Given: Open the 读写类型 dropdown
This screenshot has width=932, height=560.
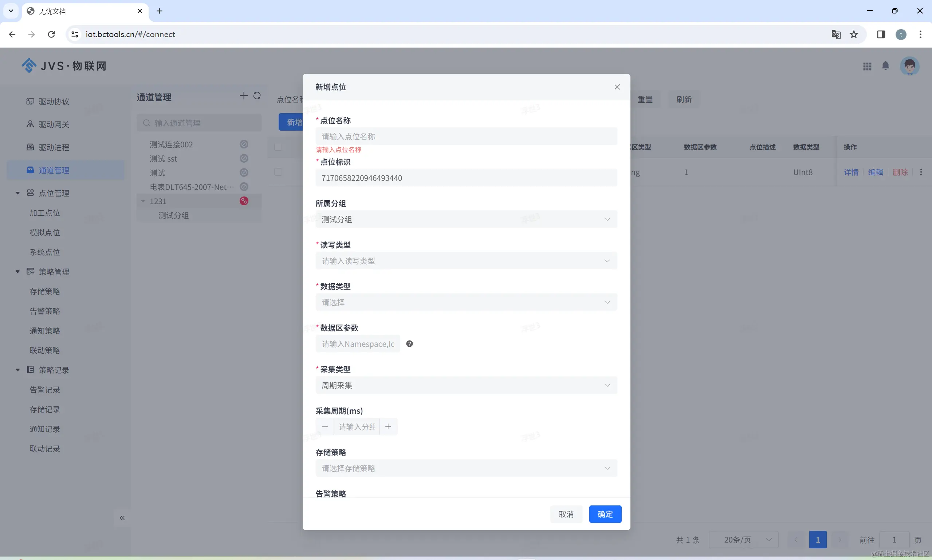Looking at the screenshot, I should pos(466,261).
